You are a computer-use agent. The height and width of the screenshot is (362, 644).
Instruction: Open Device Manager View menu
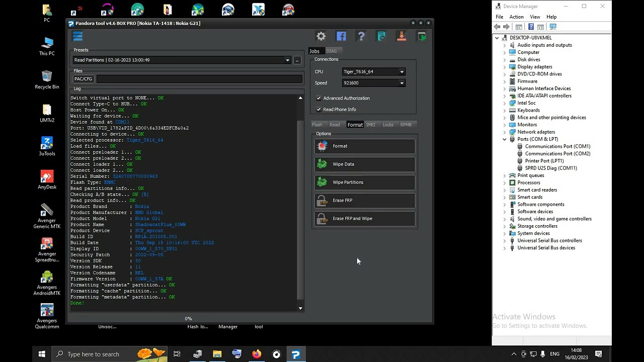535,17
